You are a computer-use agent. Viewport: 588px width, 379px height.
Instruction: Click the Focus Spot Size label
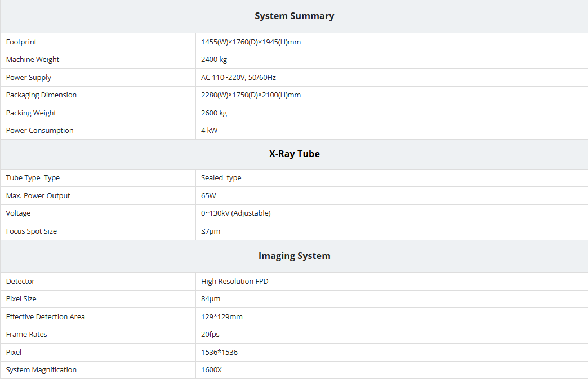(x=32, y=231)
